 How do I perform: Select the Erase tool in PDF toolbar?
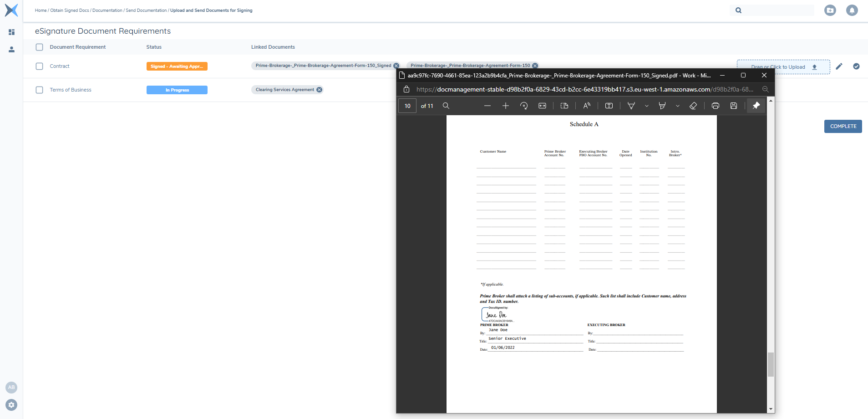[x=693, y=106]
